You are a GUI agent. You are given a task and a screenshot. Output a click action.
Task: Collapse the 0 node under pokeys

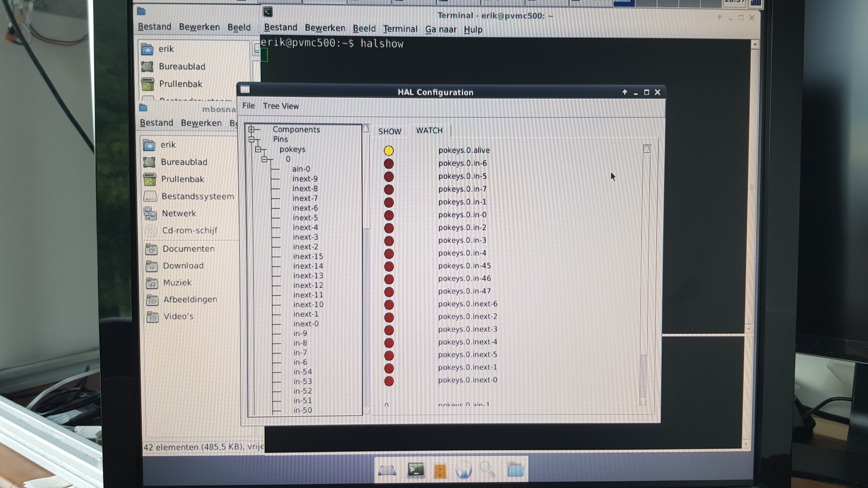pos(265,159)
